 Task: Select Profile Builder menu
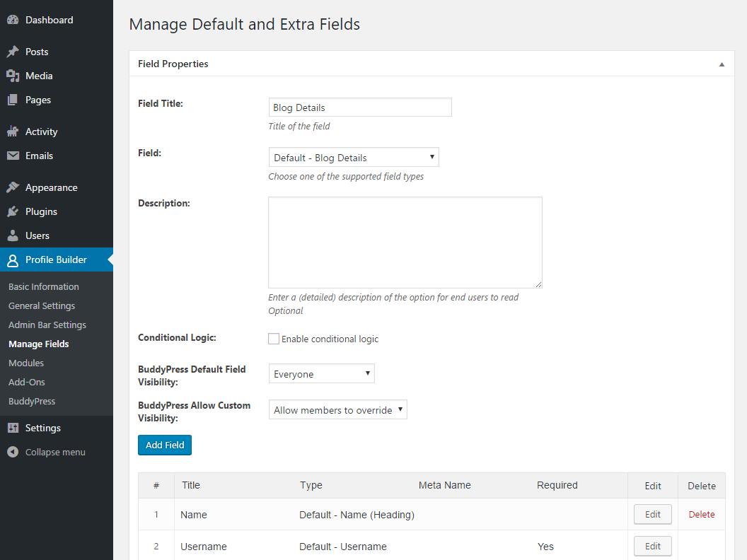coord(57,260)
